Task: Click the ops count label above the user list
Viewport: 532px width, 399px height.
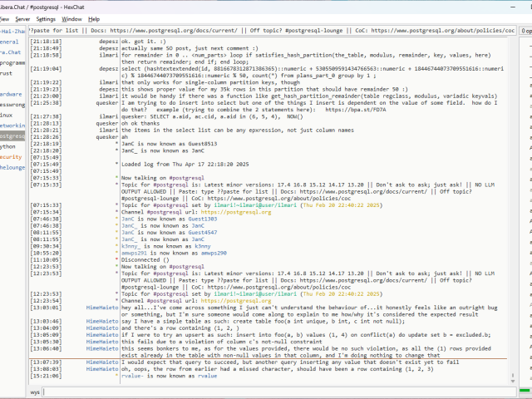Action: tap(525, 30)
